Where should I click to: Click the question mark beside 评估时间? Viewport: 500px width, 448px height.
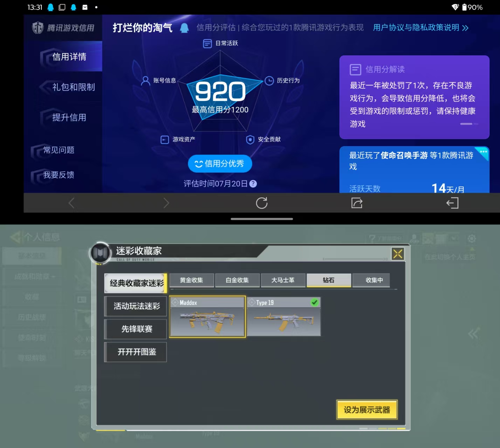click(x=253, y=184)
